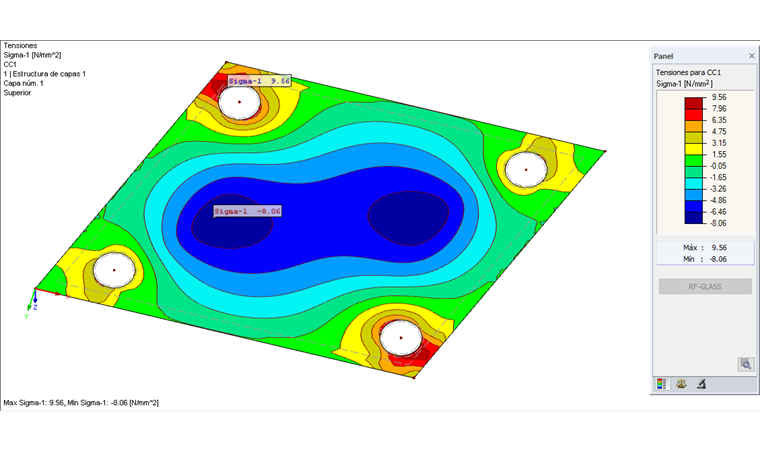Click the Sigma-1 -8.06 result label
This screenshot has height=453, width=760.
point(247,211)
